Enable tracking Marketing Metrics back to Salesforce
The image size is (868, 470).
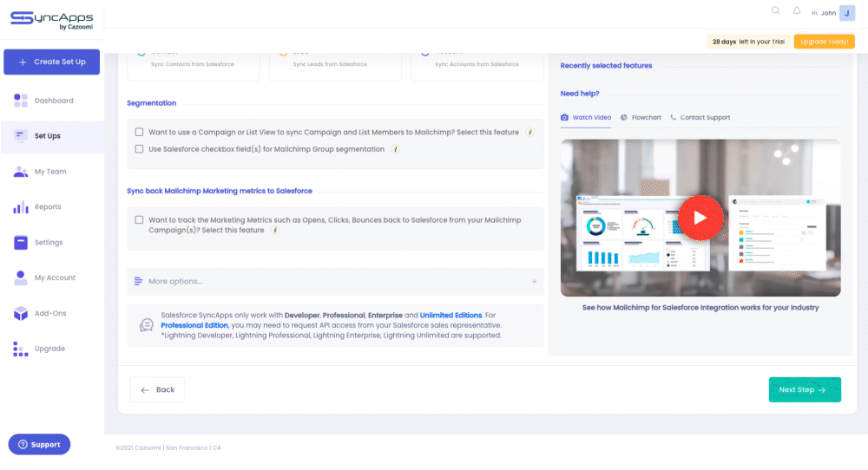(139, 220)
